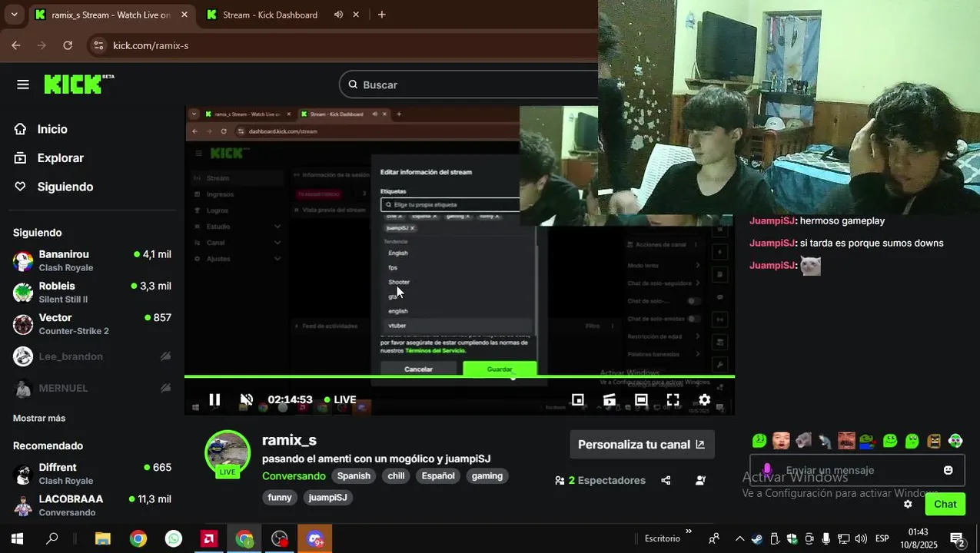Click the ramix_s channel avatar
The image size is (980, 553).
[228, 453]
